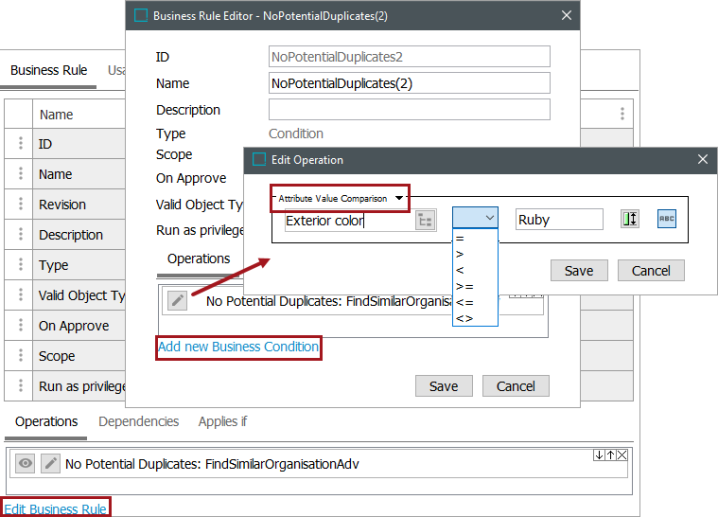Switch to the bottom Operations tab
Screen dimensions: 718x517
click(46, 421)
